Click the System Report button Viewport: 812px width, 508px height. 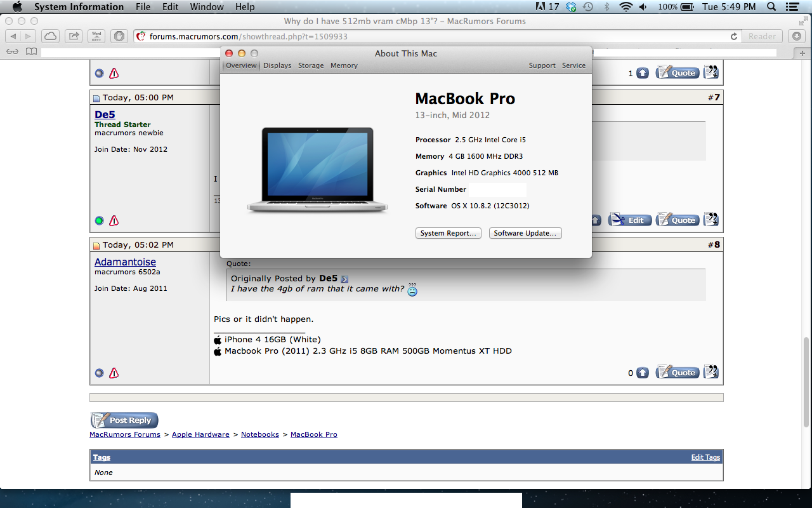point(449,233)
